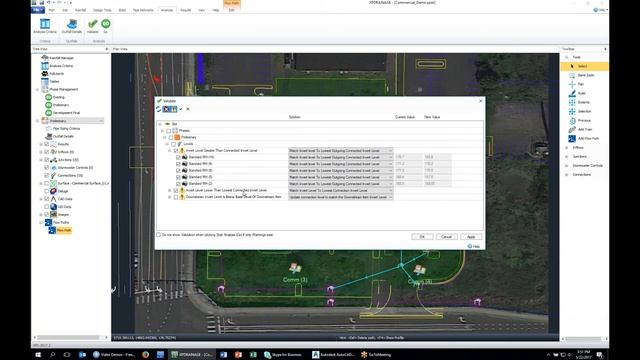This screenshot has width=640, height=360.
Task: Open solution dropdown for Invert Level Lower row
Action: tap(390, 191)
